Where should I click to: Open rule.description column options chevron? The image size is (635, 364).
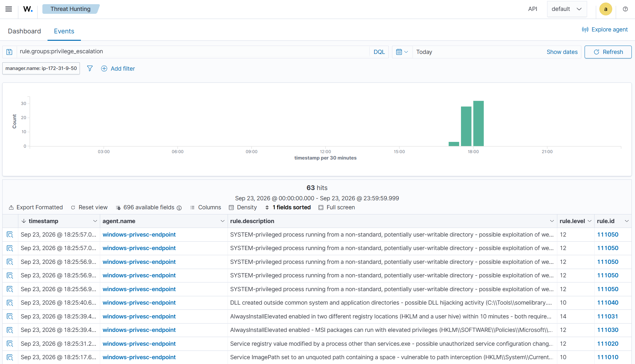tap(552, 221)
